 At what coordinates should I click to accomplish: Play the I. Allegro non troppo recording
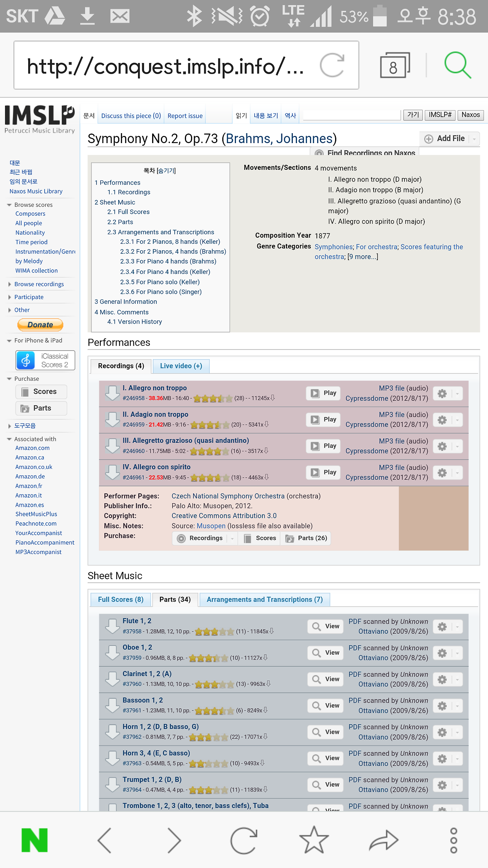324,393
